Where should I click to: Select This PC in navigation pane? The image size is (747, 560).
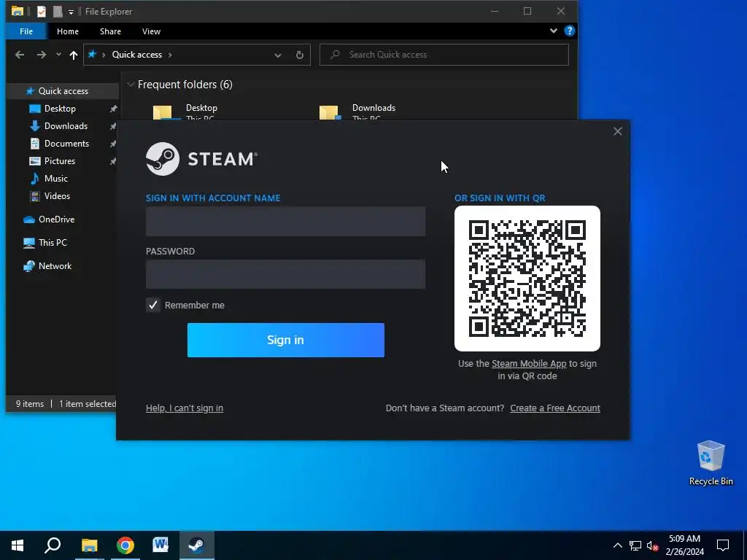click(x=53, y=243)
